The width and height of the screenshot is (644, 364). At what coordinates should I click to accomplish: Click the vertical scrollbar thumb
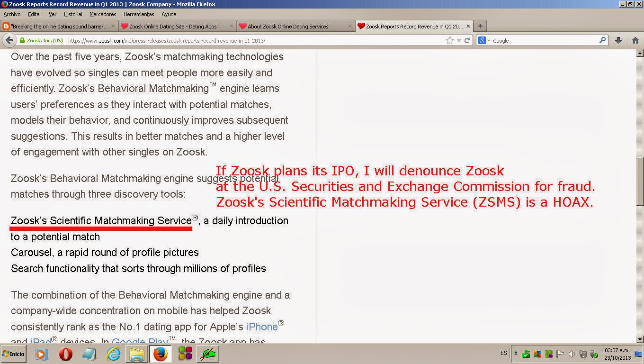pyautogui.click(x=640, y=181)
